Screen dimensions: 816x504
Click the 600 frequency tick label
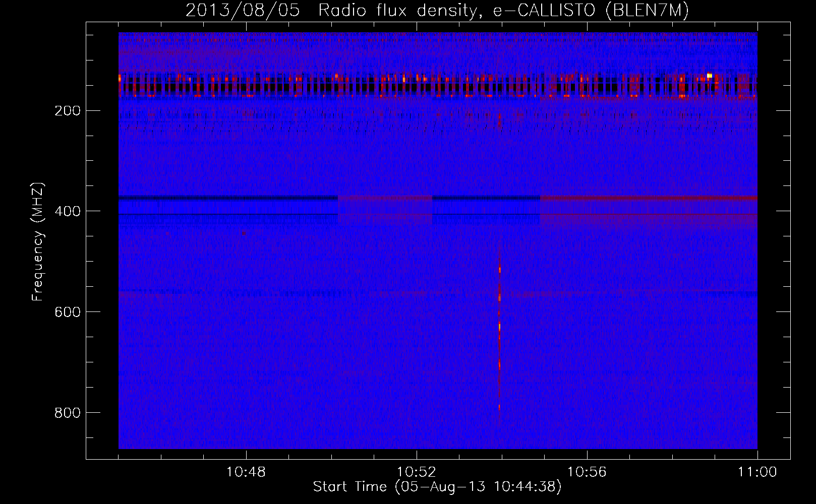[67, 312]
